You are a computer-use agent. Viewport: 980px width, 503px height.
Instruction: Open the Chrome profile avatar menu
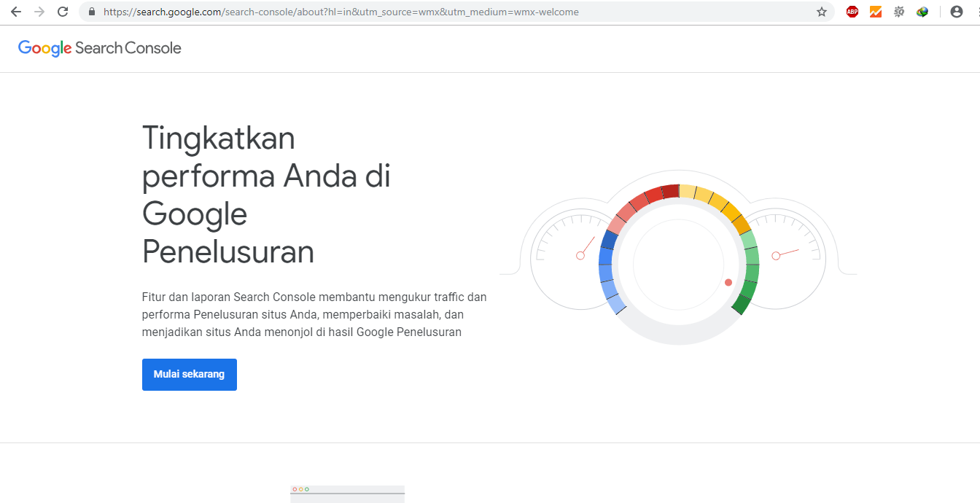[957, 12]
